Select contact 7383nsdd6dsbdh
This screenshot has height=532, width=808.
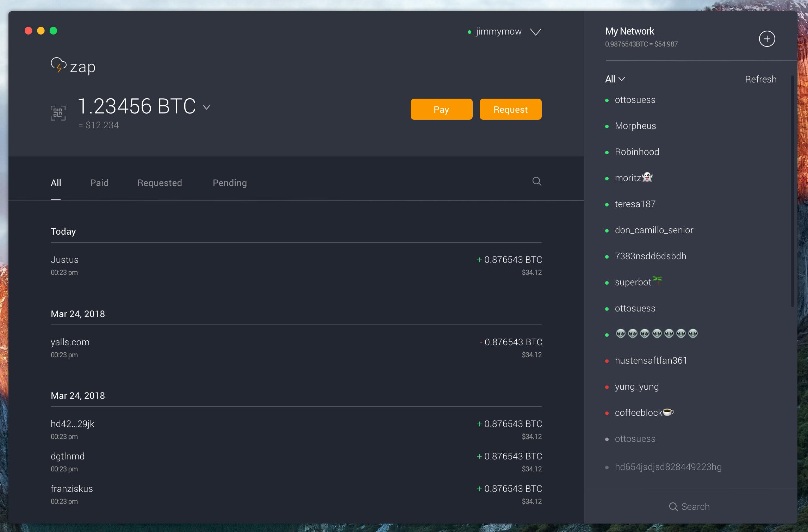click(650, 256)
